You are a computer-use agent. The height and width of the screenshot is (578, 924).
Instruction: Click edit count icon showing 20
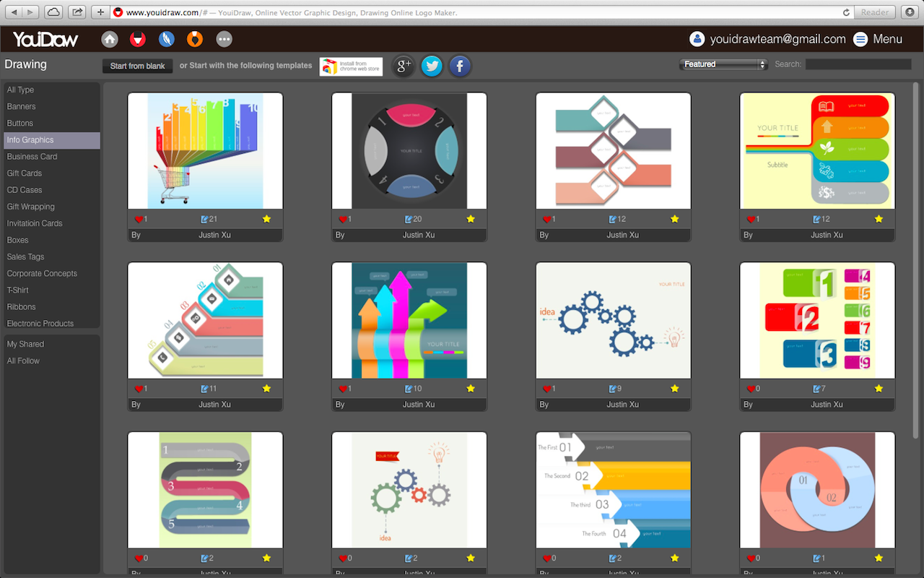click(x=409, y=219)
